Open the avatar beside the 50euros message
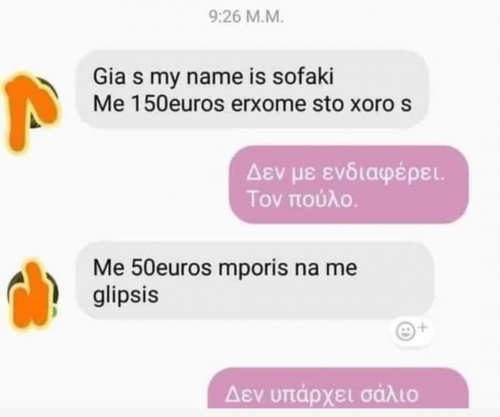The image size is (500, 417). (x=32, y=294)
